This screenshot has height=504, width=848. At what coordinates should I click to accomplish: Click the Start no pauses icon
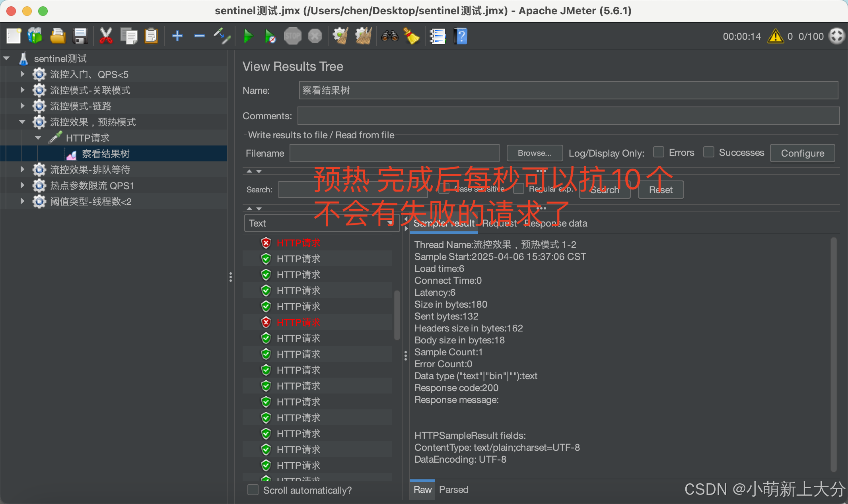coord(270,36)
